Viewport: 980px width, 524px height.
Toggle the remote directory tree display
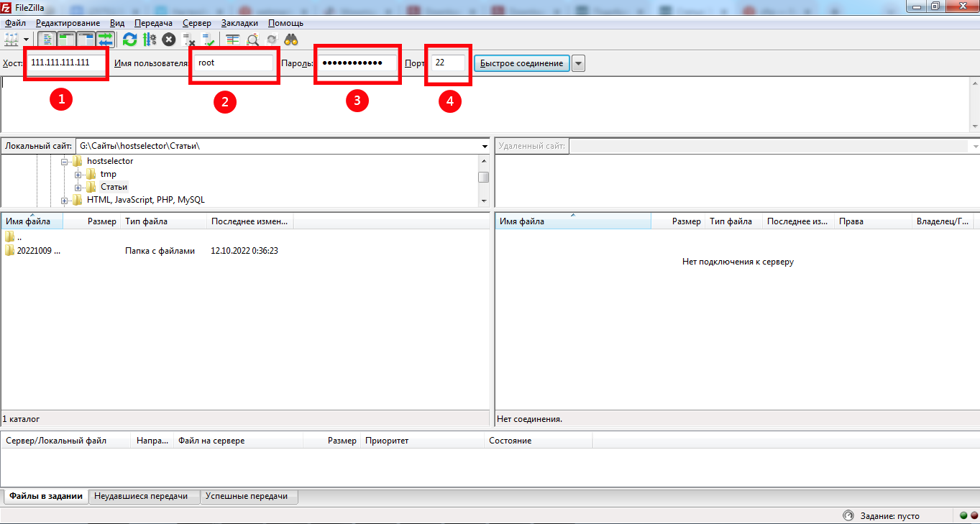tap(86, 40)
